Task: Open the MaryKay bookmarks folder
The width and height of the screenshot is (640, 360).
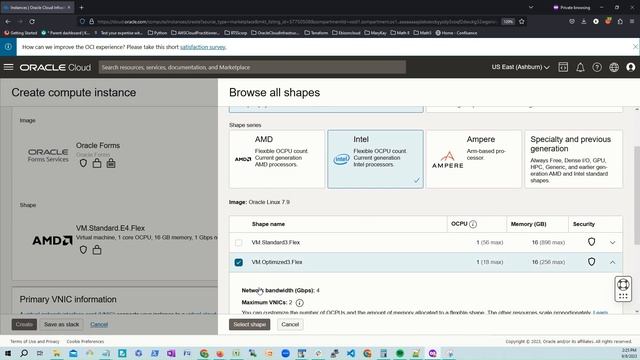Action: (x=375, y=33)
